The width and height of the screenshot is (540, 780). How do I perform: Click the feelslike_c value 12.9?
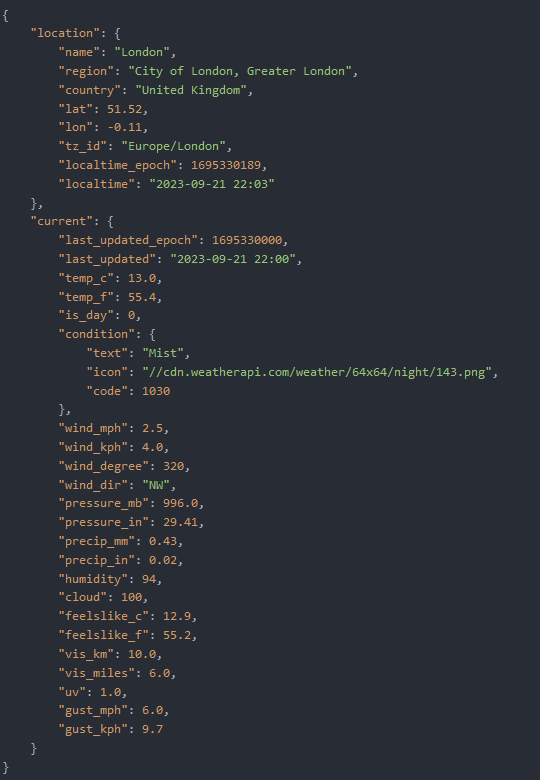pyautogui.click(x=177, y=616)
